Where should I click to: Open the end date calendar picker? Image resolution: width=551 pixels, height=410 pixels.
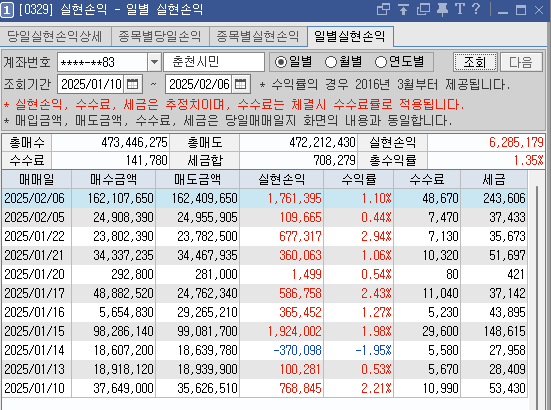(x=241, y=84)
